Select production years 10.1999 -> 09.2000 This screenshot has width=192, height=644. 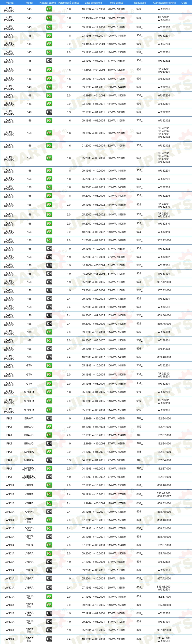tap(93, 639)
